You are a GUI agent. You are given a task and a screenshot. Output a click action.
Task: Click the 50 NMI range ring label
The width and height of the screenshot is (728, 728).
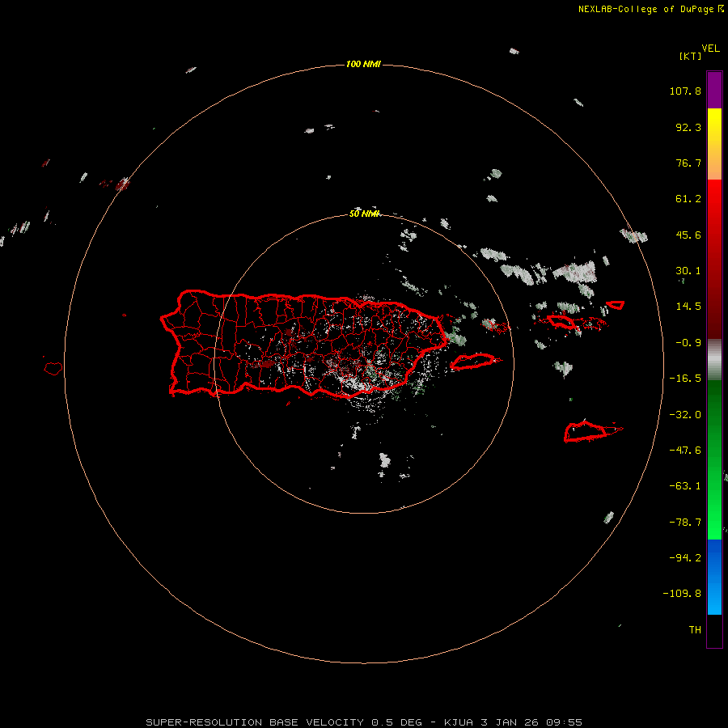pyautogui.click(x=365, y=214)
